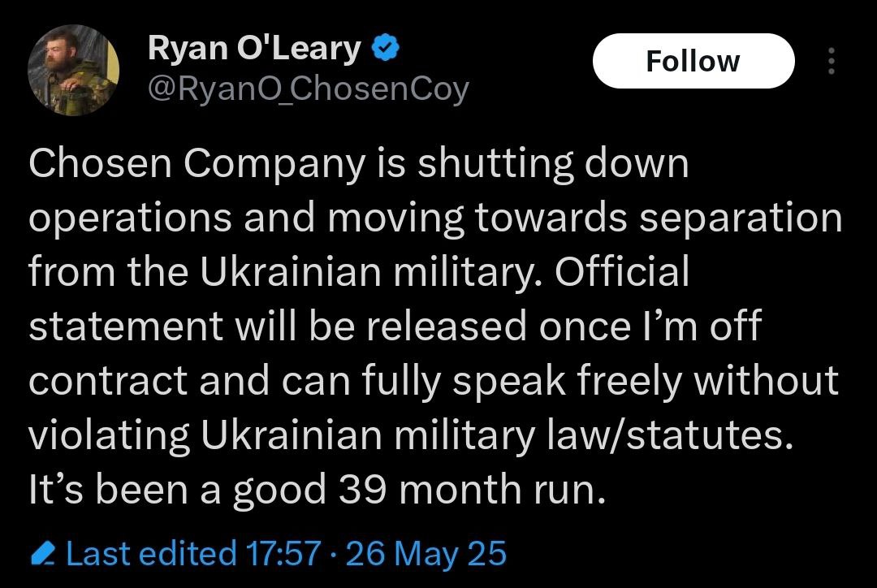This screenshot has height=588, width=877.
Task: Click the 26 May 25 date
Action: [426, 555]
